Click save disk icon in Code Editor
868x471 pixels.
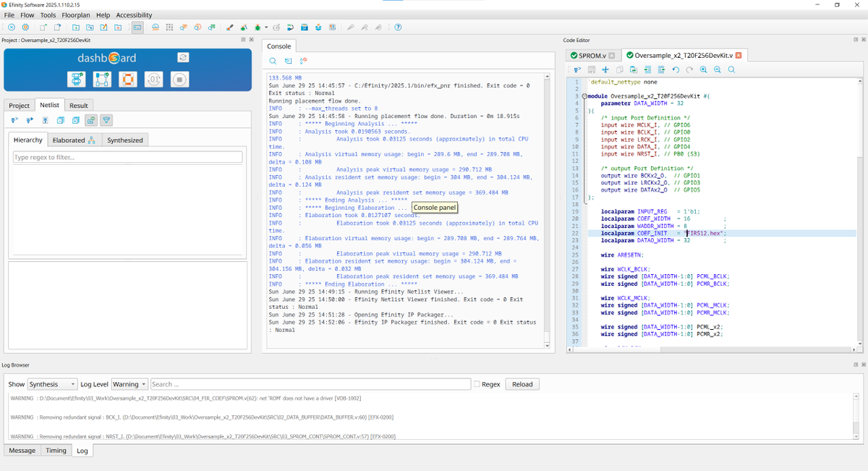pyautogui.click(x=592, y=69)
